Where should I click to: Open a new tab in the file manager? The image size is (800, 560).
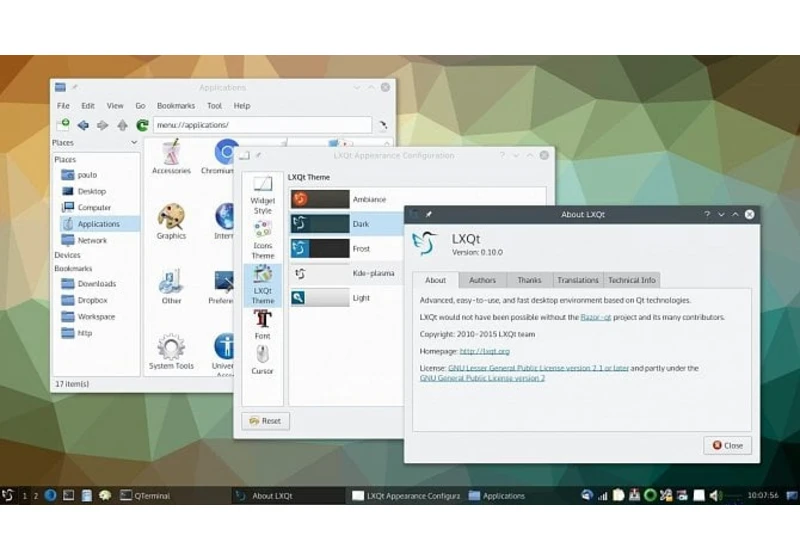coord(63,124)
